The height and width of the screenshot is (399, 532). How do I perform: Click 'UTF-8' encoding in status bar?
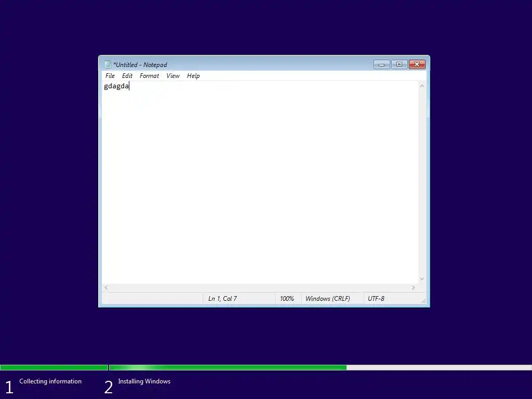coord(376,299)
